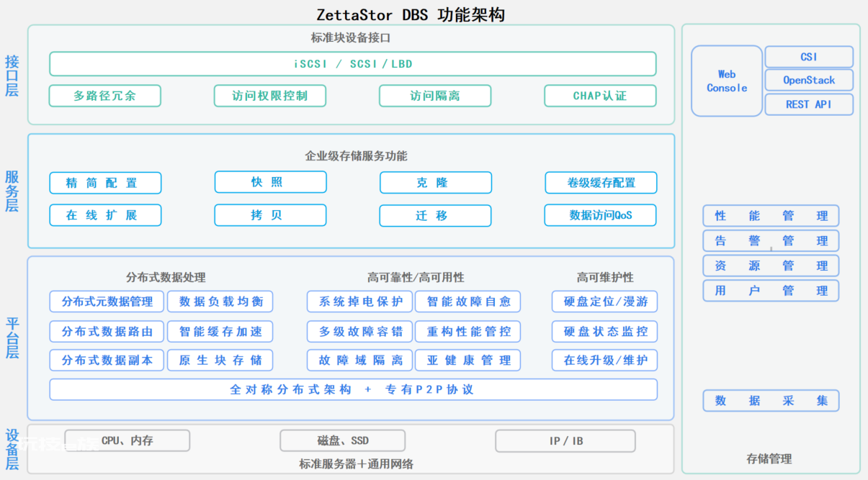Click the 接口层 layer label
Viewport: 868px width, 480px height.
tap(12, 75)
